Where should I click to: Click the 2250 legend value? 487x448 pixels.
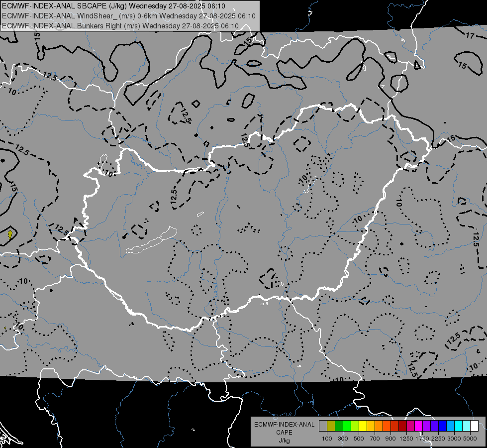[x=438, y=439]
